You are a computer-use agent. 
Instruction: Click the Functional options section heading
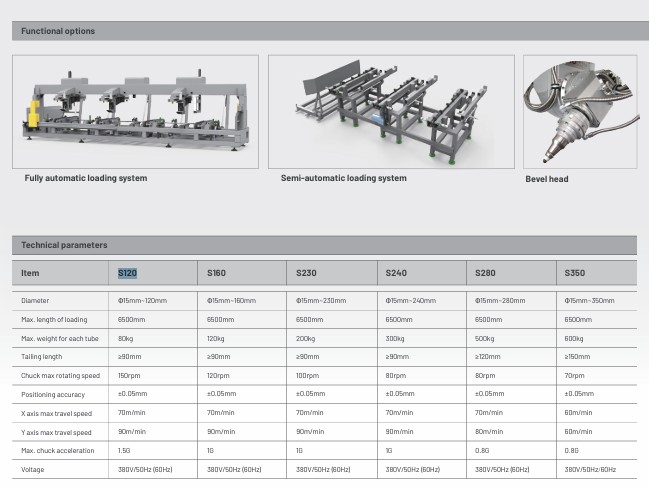[58, 31]
